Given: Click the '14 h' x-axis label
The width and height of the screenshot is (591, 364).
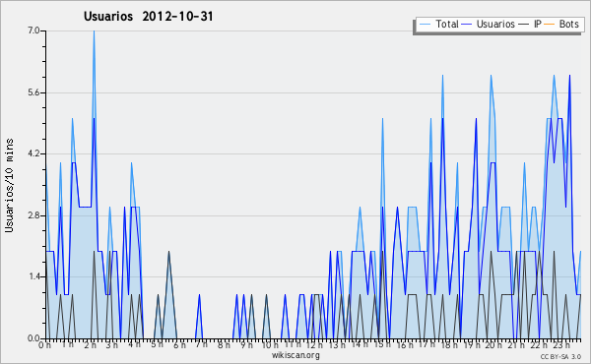Looking at the screenshot, I should pos(360,345).
